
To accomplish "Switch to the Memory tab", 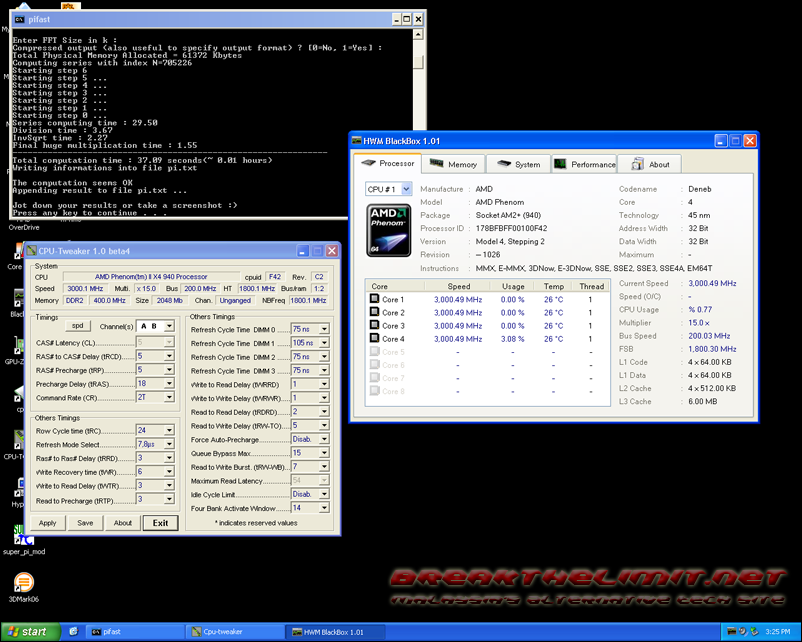I will [x=453, y=164].
